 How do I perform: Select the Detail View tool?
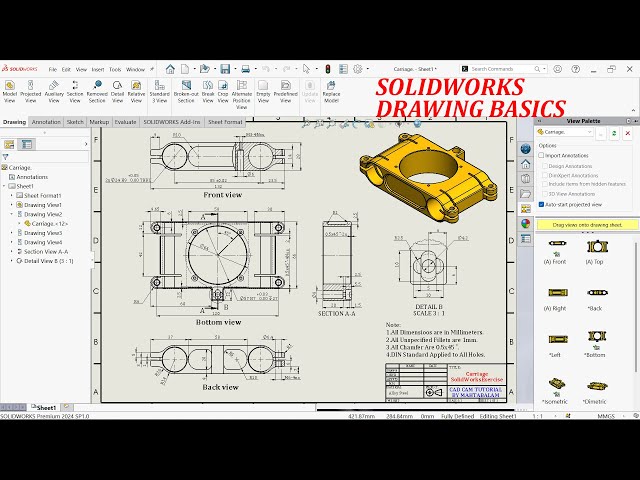click(x=117, y=91)
